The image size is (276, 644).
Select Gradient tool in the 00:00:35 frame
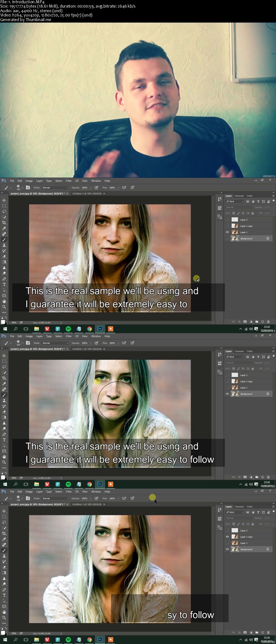(x=4, y=417)
